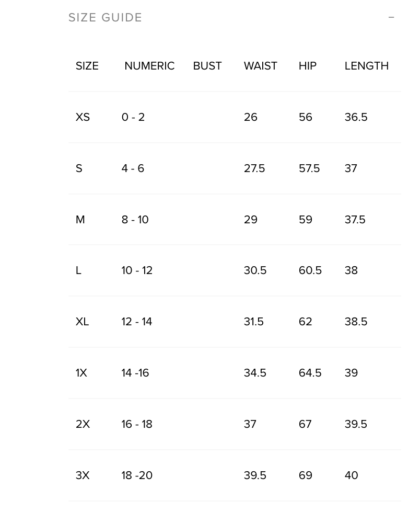Screen dimensions: 420x523
Task: Select the SIZE column header
Action: (x=87, y=66)
